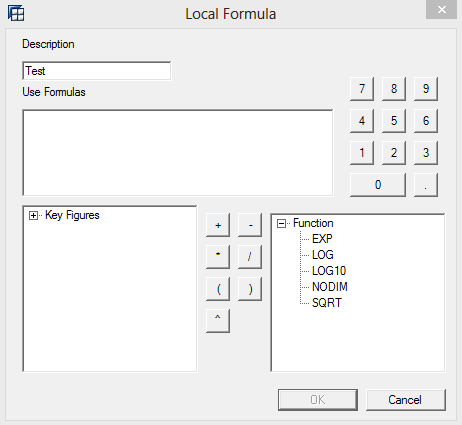Click inside the Use Formulas text area
The width and height of the screenshot is (462, 425).
pos(178,153)
